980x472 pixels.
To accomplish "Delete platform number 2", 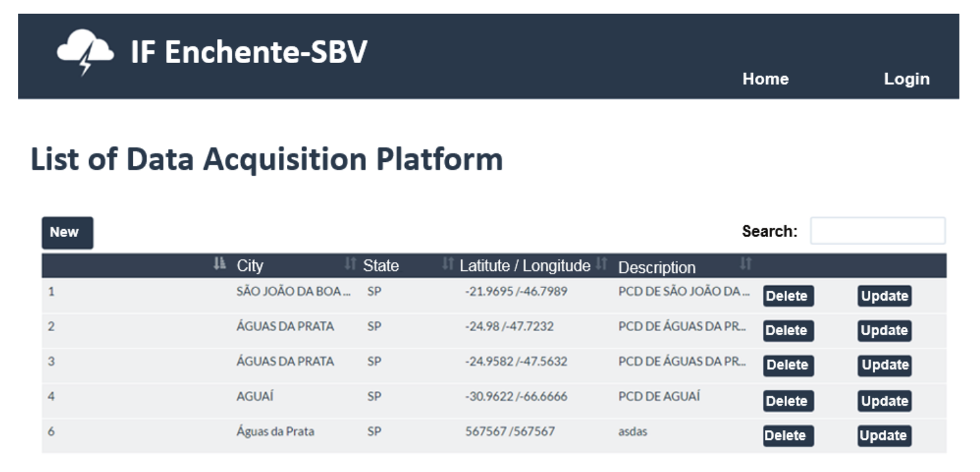I will (787, 331).
